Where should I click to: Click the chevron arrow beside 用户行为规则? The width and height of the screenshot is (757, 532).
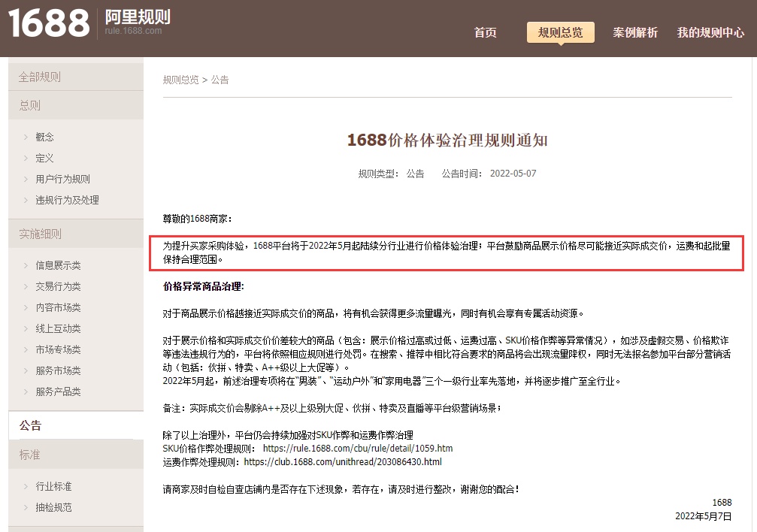point(26,179)
